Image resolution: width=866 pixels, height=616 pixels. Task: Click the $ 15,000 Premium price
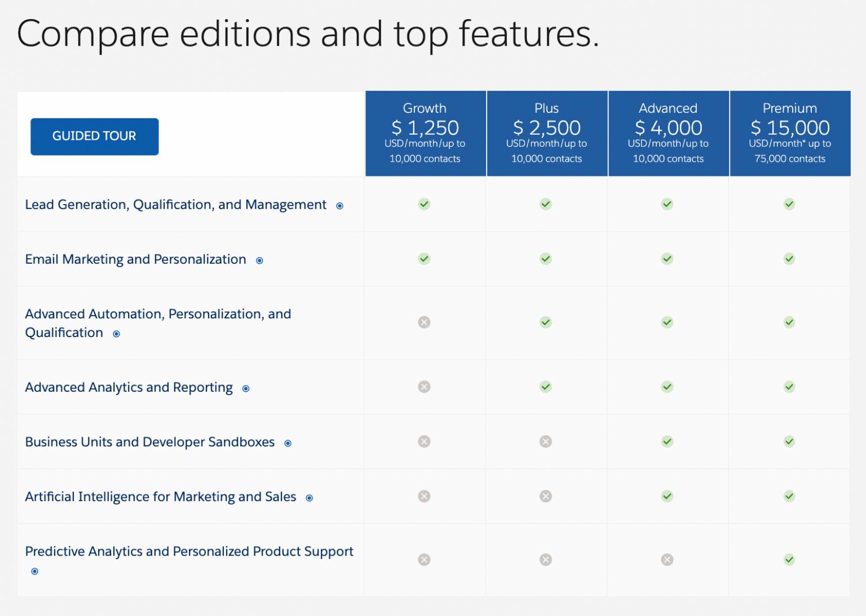pyautogui.click(x=790, y=128)
